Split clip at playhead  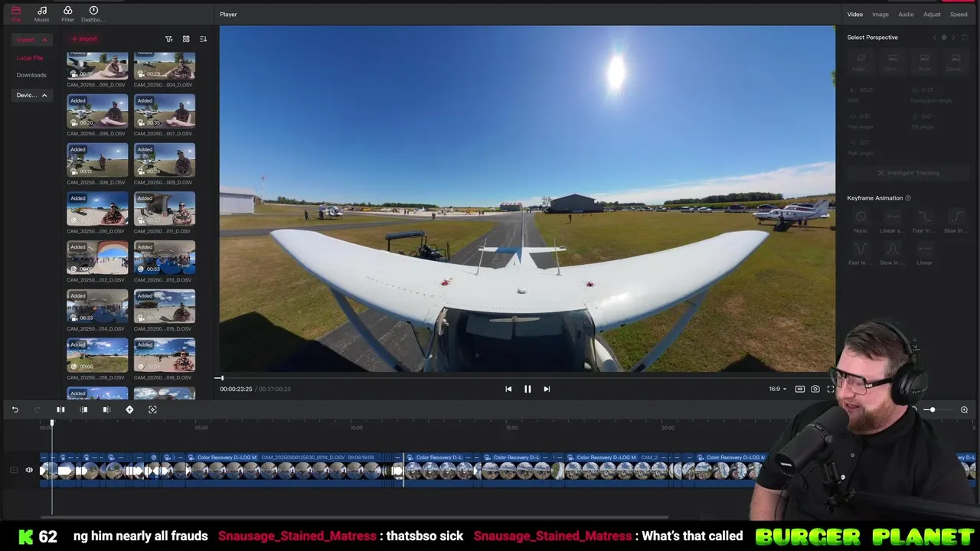click(60, 410)
